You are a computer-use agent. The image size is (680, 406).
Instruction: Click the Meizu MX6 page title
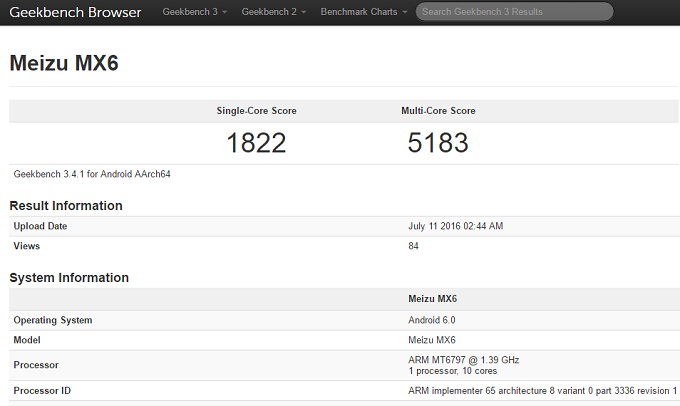tap(65, 63)
